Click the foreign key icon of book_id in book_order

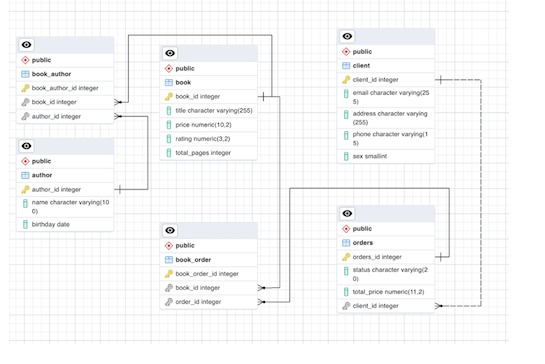[169, 288]
